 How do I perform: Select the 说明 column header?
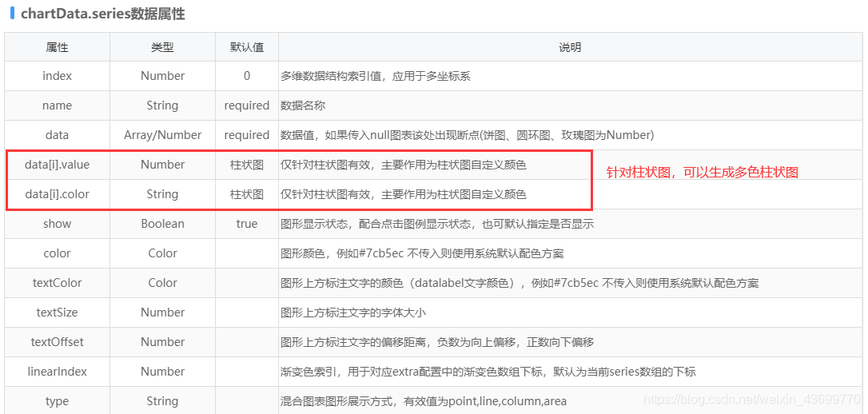570,48
